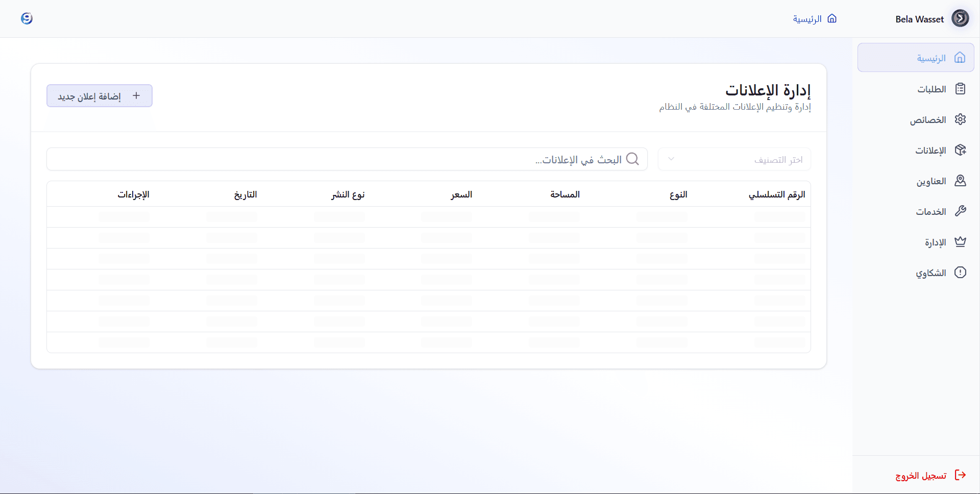Click the نوع النشر column header
The width and height of the screenshot is (980, 494).
(x=348, y=194)
